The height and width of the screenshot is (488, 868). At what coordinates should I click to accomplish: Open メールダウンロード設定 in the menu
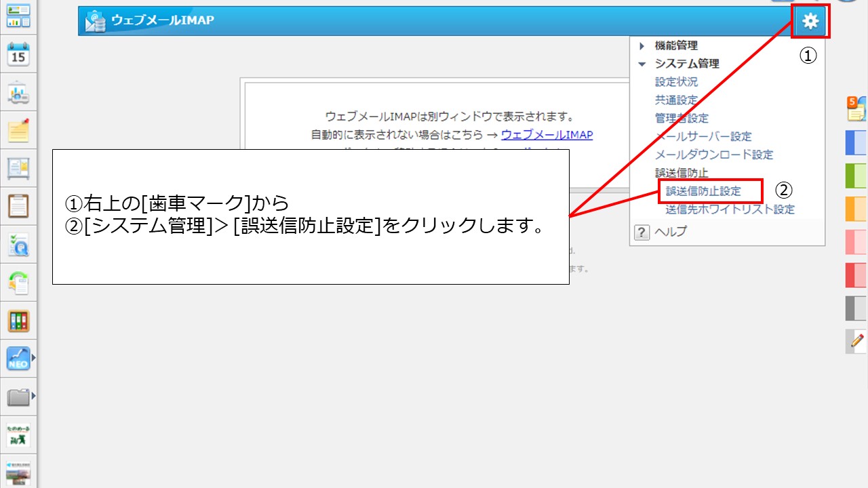tap(713, 155)
